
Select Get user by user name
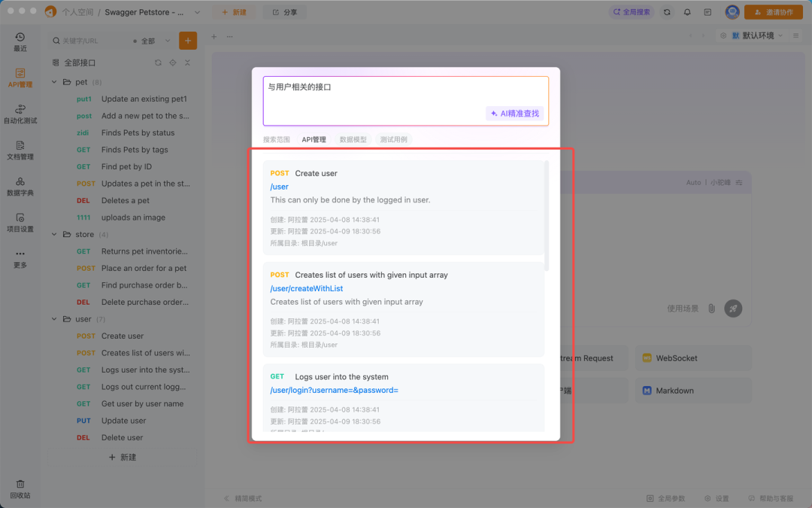142,404
